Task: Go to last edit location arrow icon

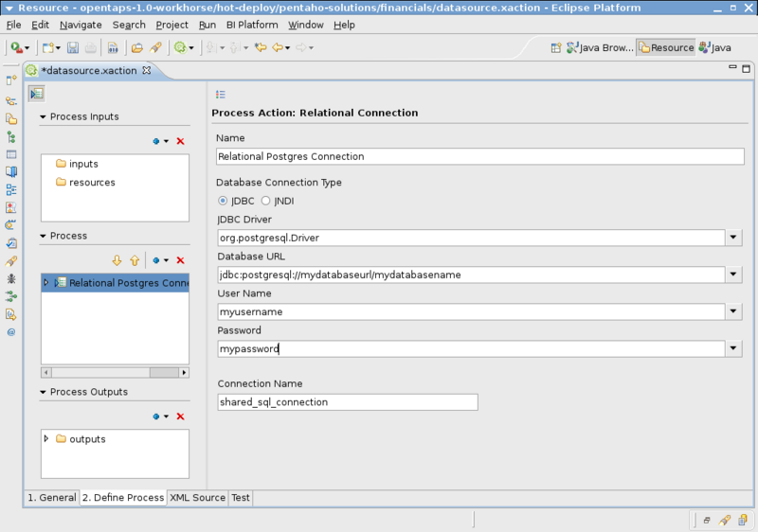Action: coord(262,47)
